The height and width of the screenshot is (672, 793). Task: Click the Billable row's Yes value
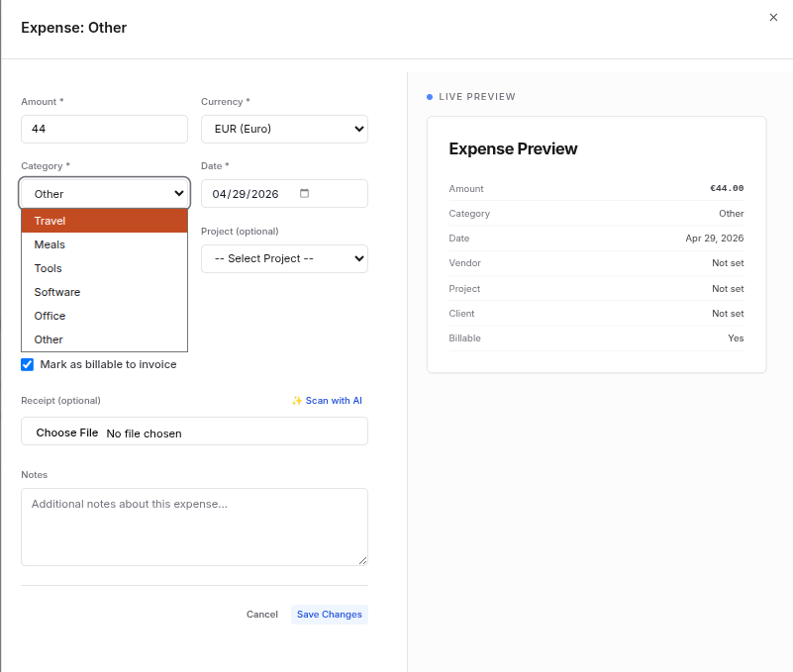[736, 338]
